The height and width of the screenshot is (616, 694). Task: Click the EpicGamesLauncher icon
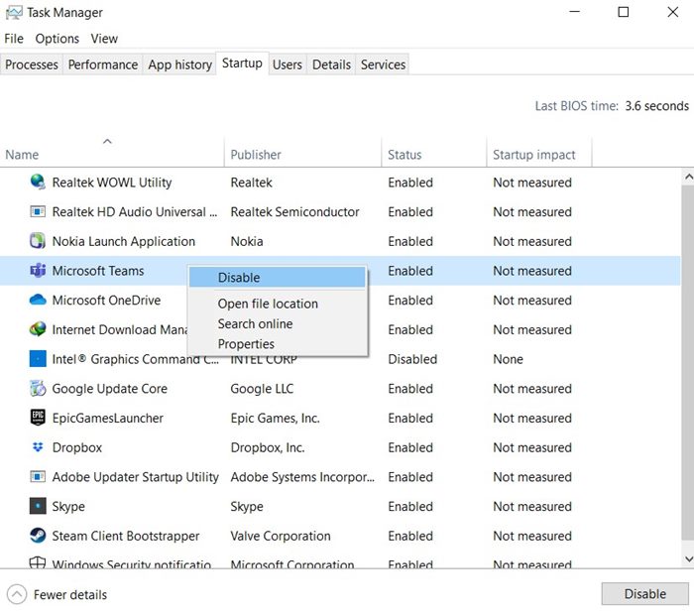click(38, 418)
